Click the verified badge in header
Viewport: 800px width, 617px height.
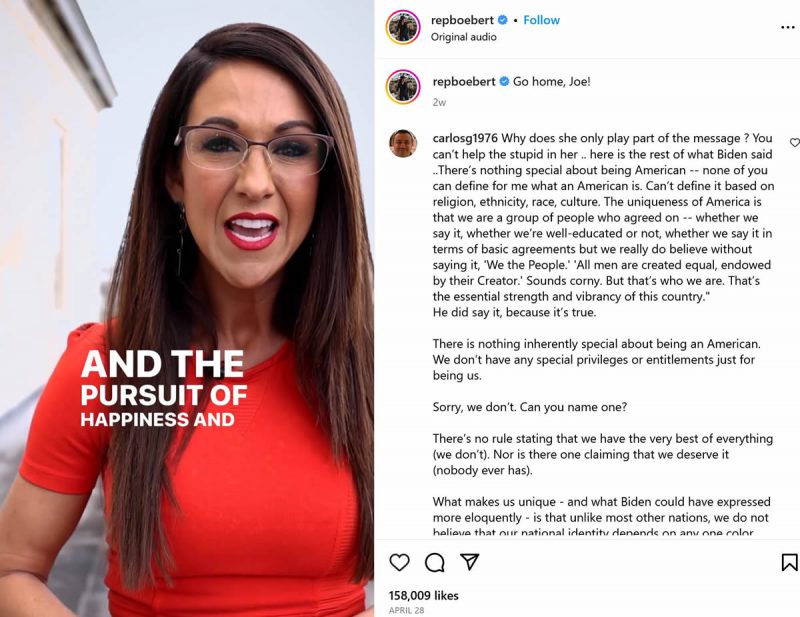503,20
